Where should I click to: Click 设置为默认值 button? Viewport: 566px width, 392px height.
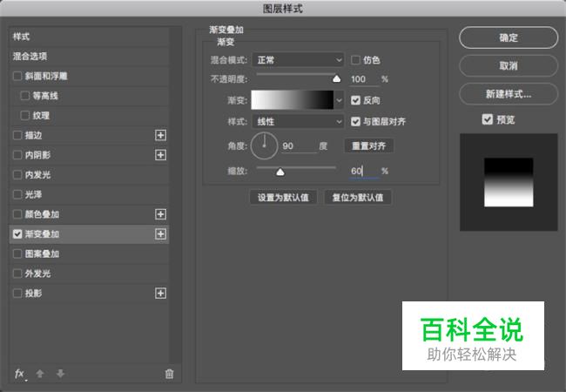283,198
